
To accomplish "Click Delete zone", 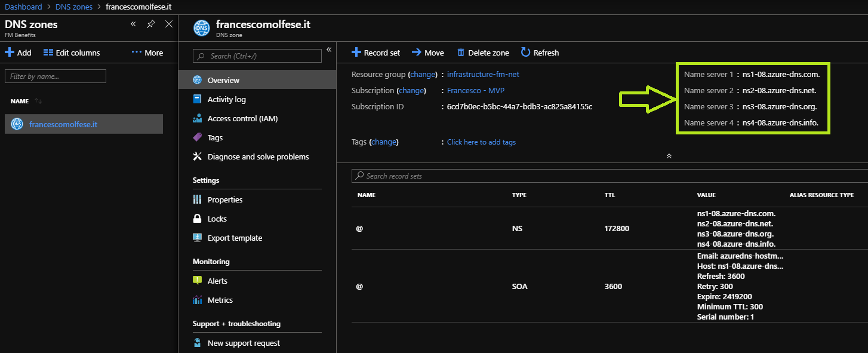I will coord(483,53).
